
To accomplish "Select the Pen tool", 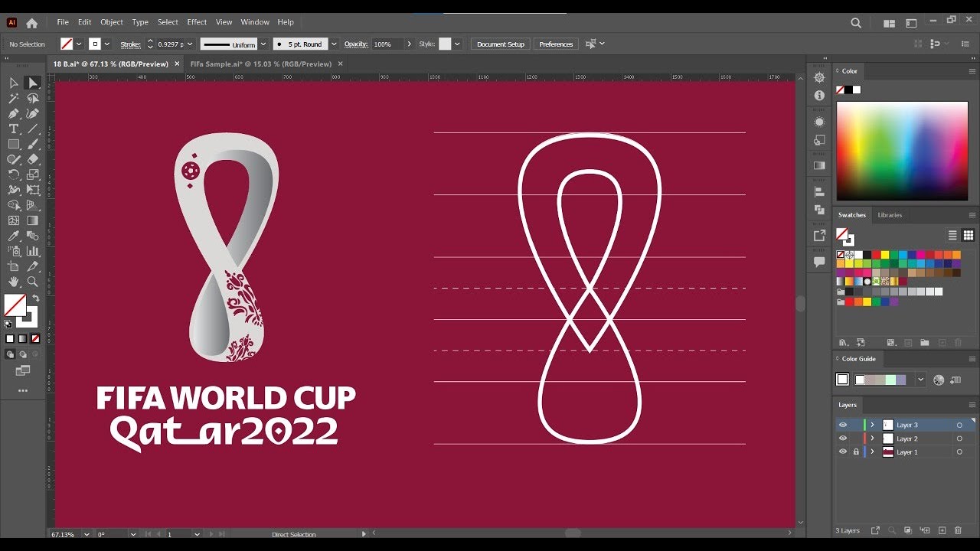I will click(14, 113).
